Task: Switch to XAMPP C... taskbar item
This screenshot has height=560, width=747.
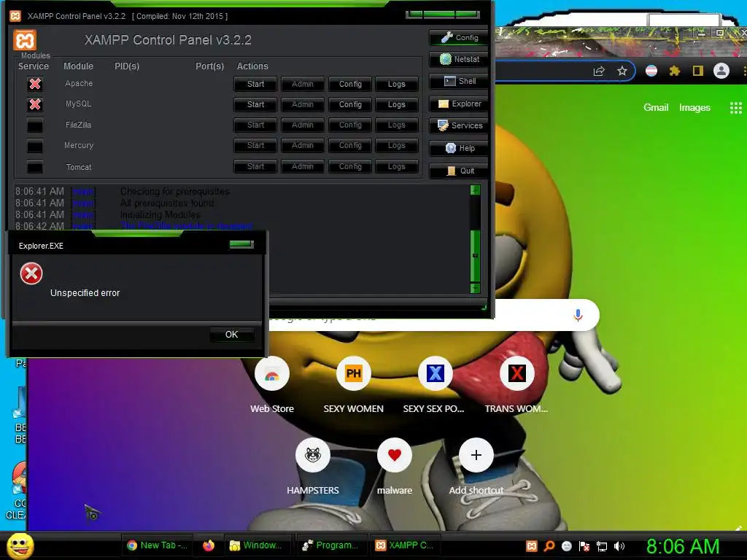Action: pyautogui.click(x=404, y=545)
